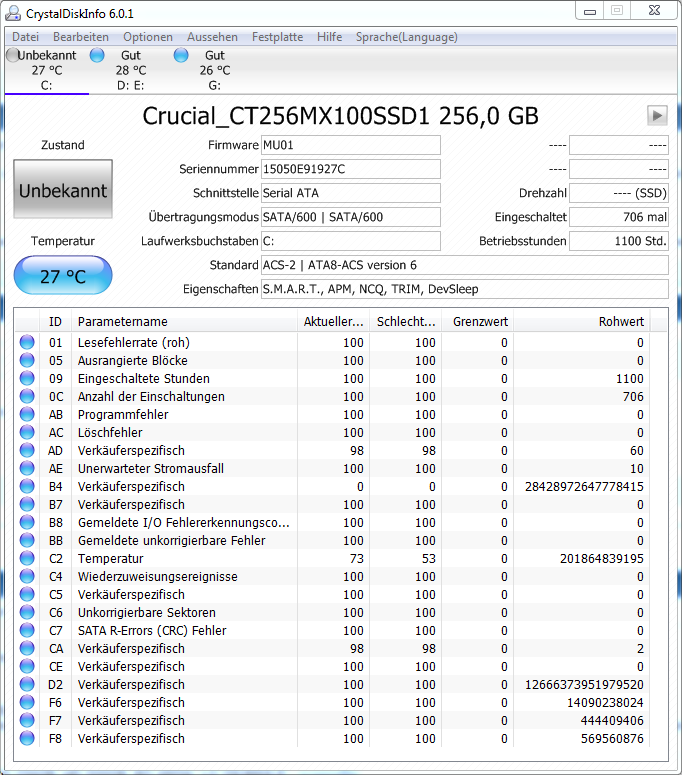Click status orb of Lesefehlerrate (roh) row

coord(27,342)
